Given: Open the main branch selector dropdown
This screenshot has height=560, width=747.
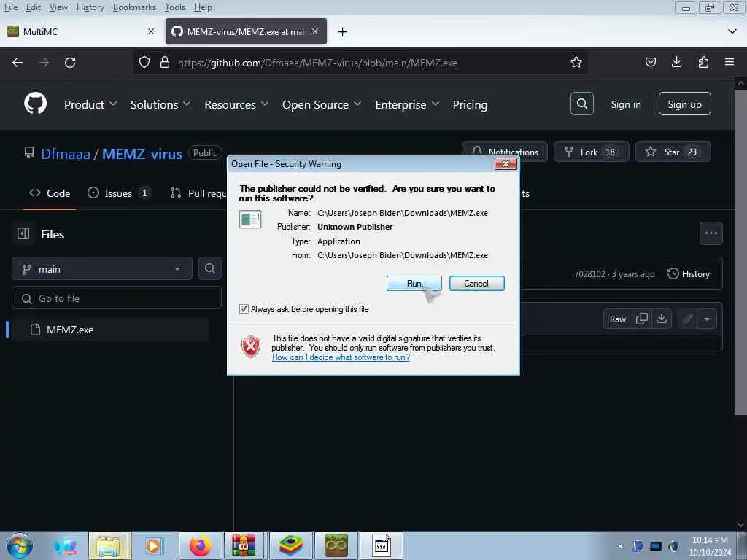Looking at the screenshot, I should [102, 268].
